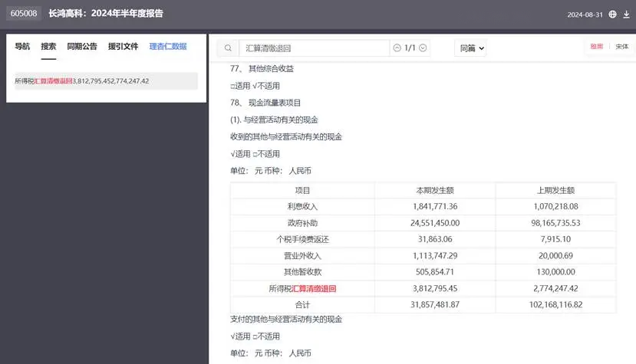
Task: Click the value 505,854.71
Action: tap(435, 272)
